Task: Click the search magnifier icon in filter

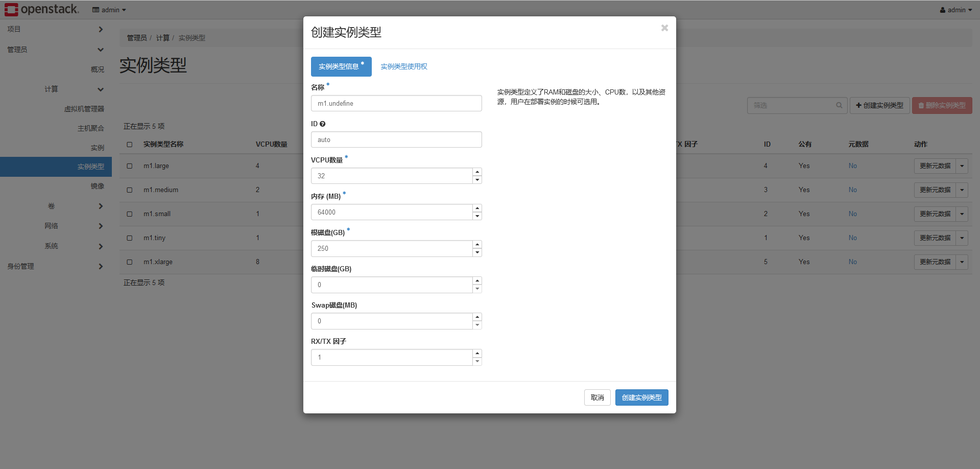Action: click(x=839, y=105)
